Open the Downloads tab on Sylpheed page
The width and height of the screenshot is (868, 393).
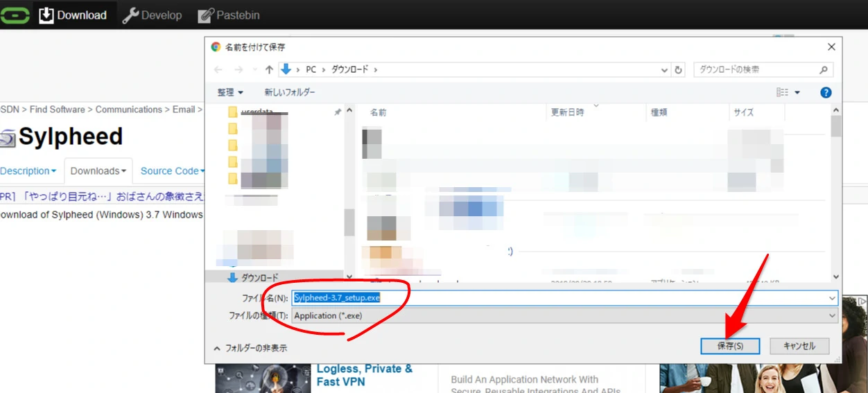coord(98,171)
